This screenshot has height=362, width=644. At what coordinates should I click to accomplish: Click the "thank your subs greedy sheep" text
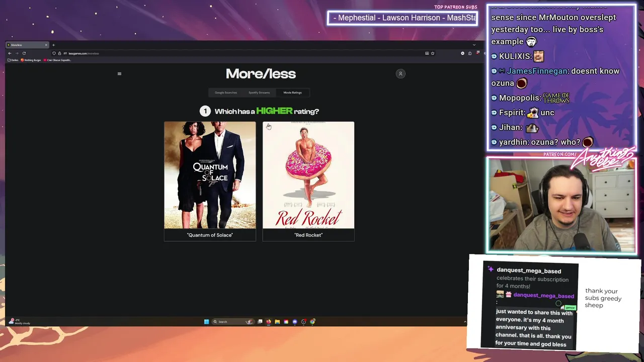(603, 298)
